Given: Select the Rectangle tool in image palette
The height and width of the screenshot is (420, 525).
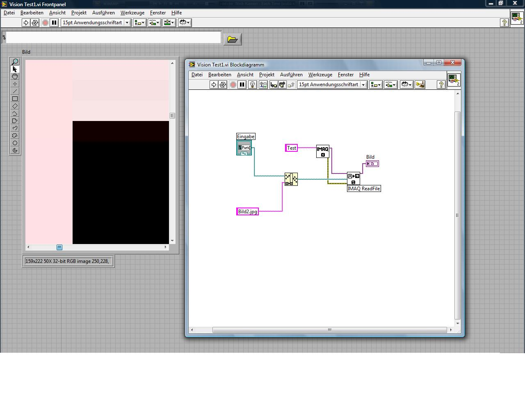Looking at the screenshot, I should pyautogui.click(x=15, y=98).
